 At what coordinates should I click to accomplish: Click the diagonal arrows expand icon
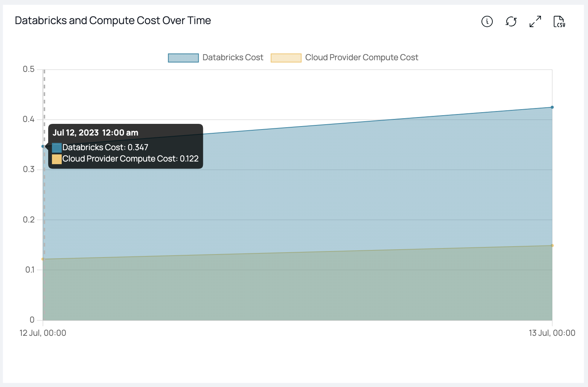tap(535, 22)
